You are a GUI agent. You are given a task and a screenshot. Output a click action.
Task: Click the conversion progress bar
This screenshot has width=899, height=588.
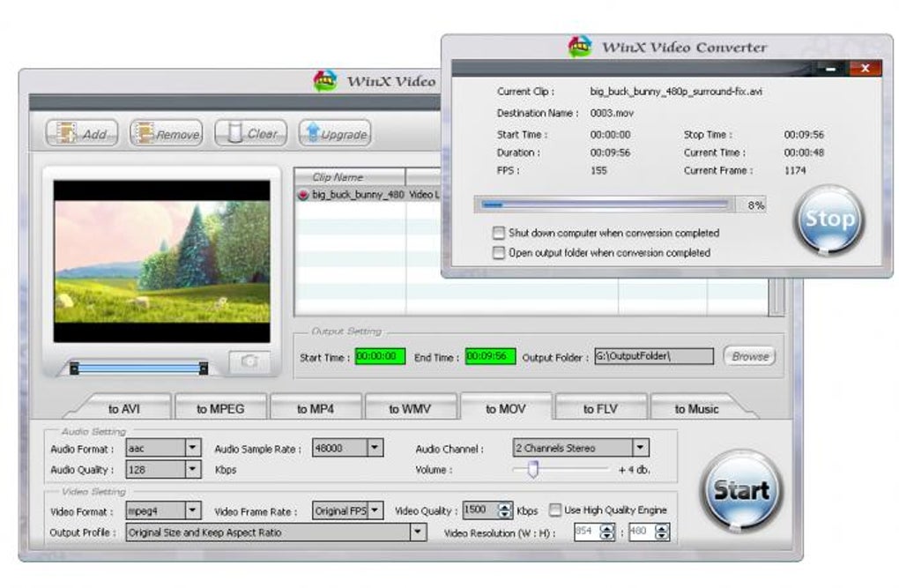click(605, 205)
